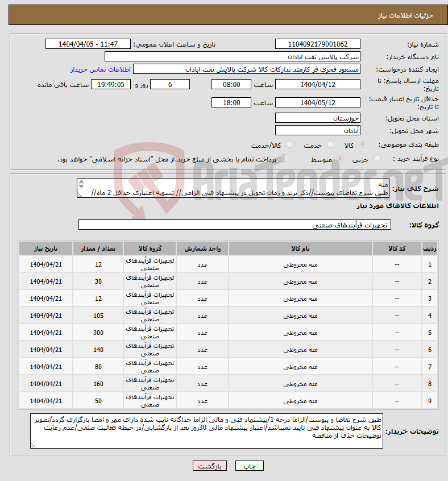Viewport: 448px width, 481px height.
Task: Click quantity 30 in row 2
Action: (x=98, y=281)
